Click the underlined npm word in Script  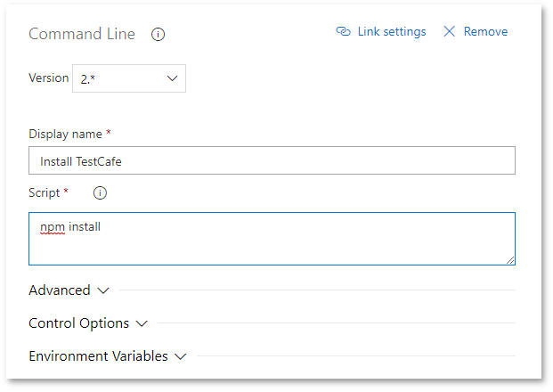pos(53,227)
